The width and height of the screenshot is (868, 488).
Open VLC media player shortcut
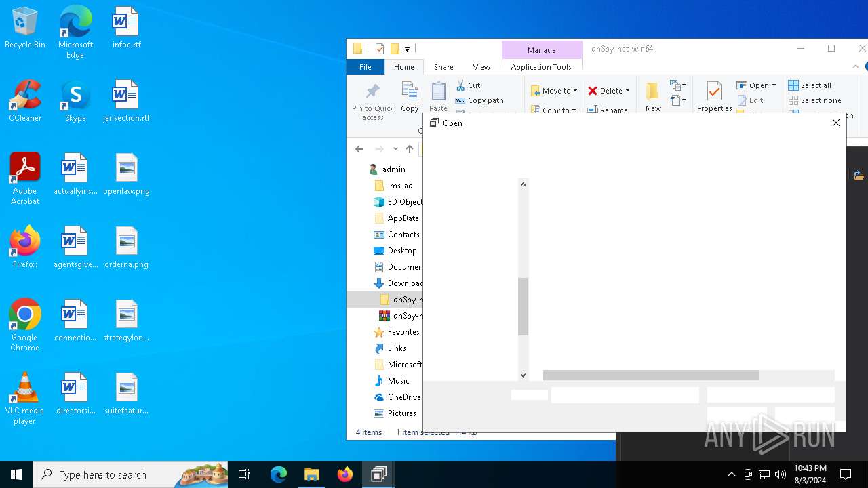coord(25,399)
